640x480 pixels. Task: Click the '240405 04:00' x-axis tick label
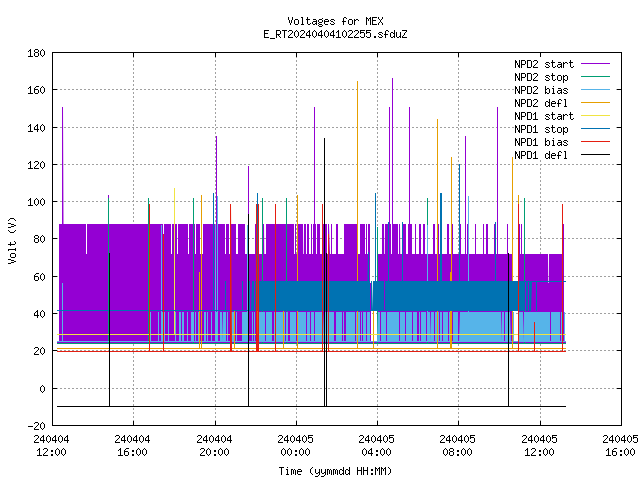[377, 446]
